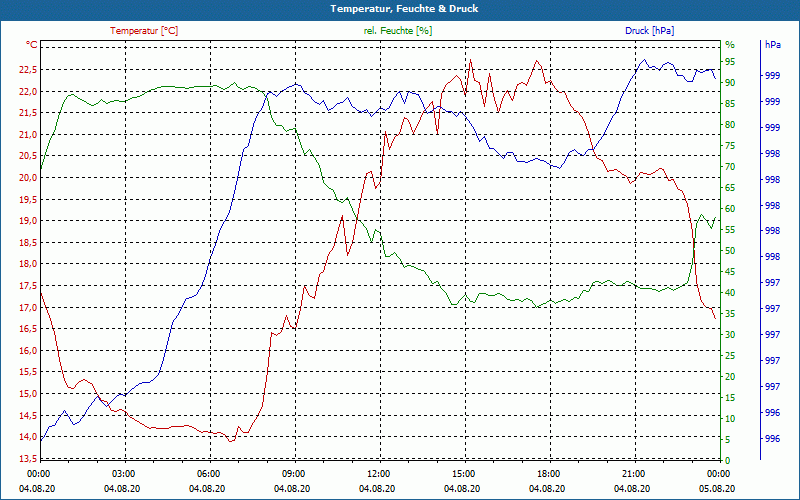Click the '15:00' time axis label
The height and width of the screenshot is (500, 800).
point(463,474)
